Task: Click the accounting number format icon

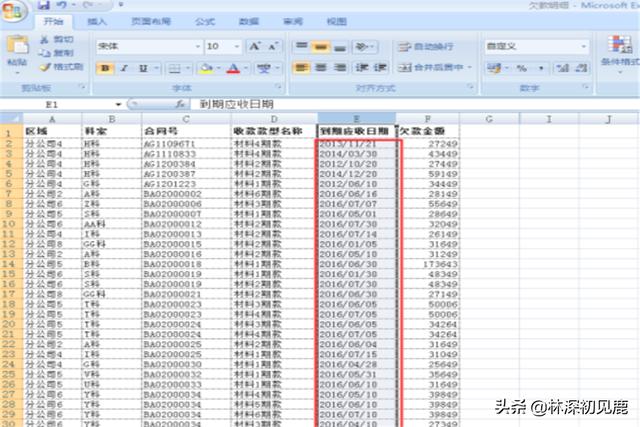Action: point(494,68)
